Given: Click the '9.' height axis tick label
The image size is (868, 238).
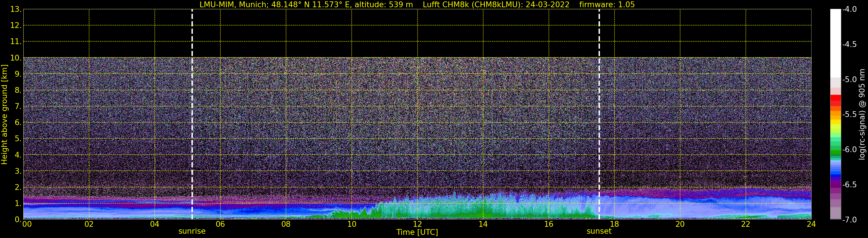Looking at the screenshot, I should tap(18, 74).
